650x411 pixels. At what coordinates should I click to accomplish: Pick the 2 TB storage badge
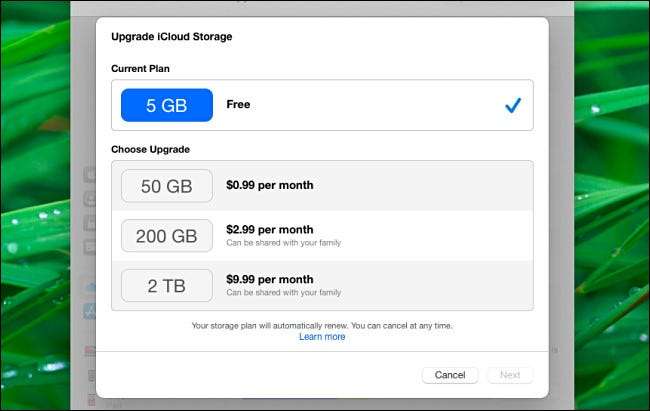[x=167, y=286]
